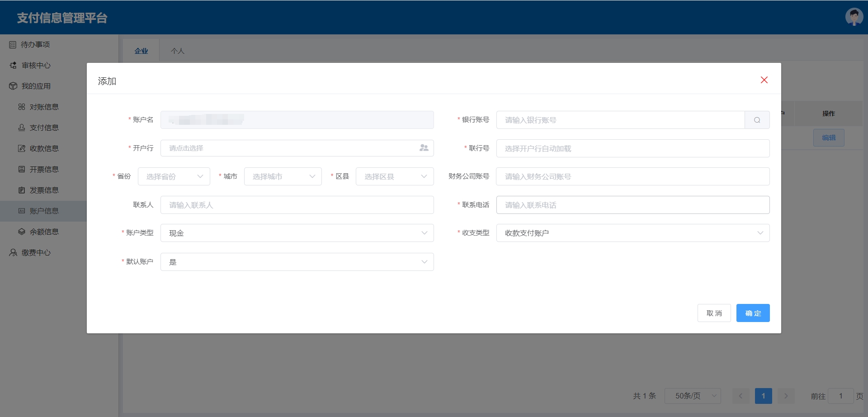The height and width of the screenshot is (417, 868).
Task: Click the search icon beside bank account field
Action: (757, 120)
